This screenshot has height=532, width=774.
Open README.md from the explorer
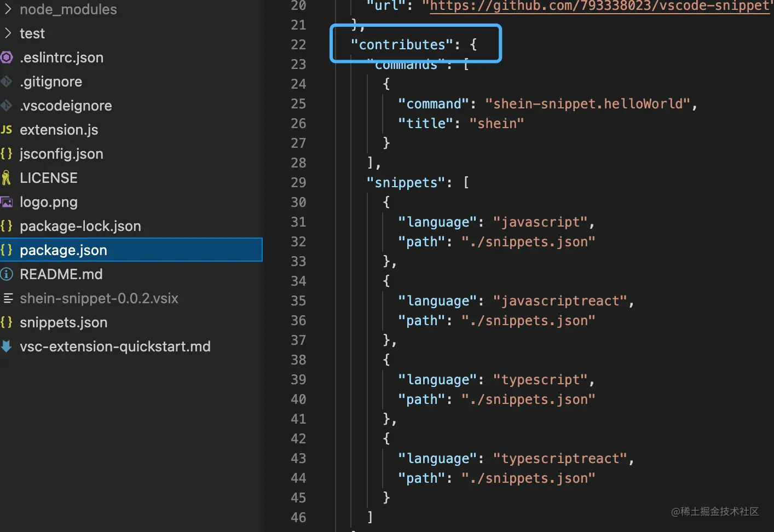pos(61,274)
